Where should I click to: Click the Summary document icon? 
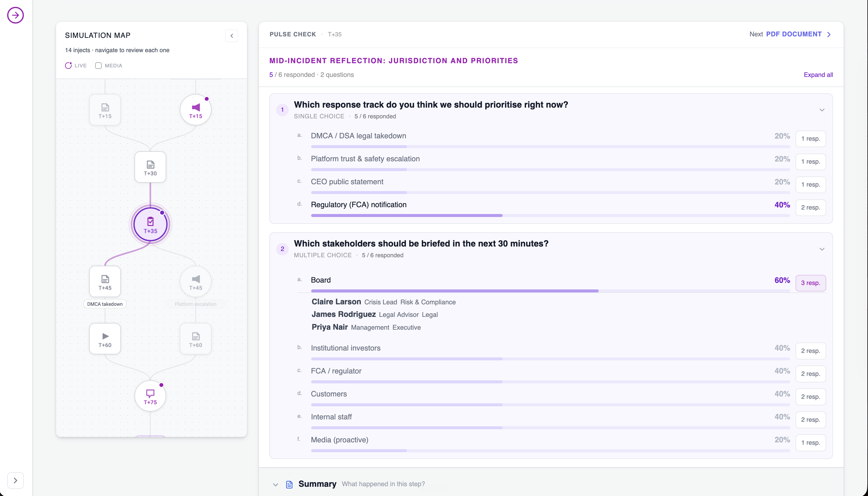pos(289,484)
